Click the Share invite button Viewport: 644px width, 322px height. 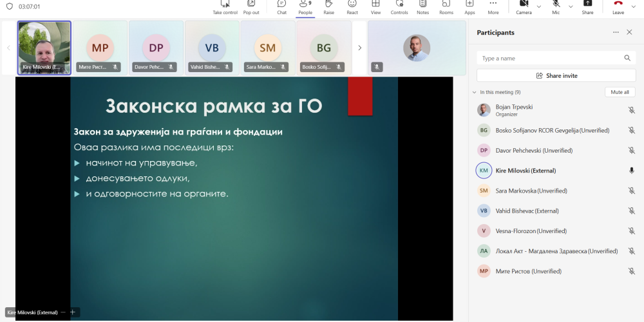(x=556, y=75)
